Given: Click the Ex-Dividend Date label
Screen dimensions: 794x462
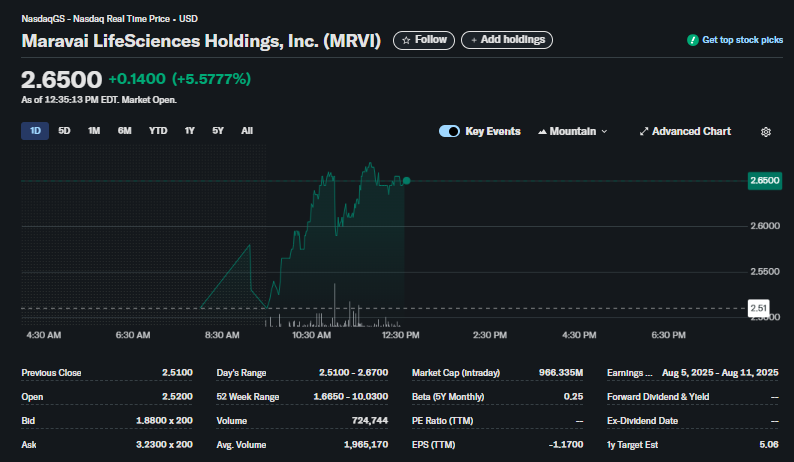Looking at the screenshot, I should point(642,420).
